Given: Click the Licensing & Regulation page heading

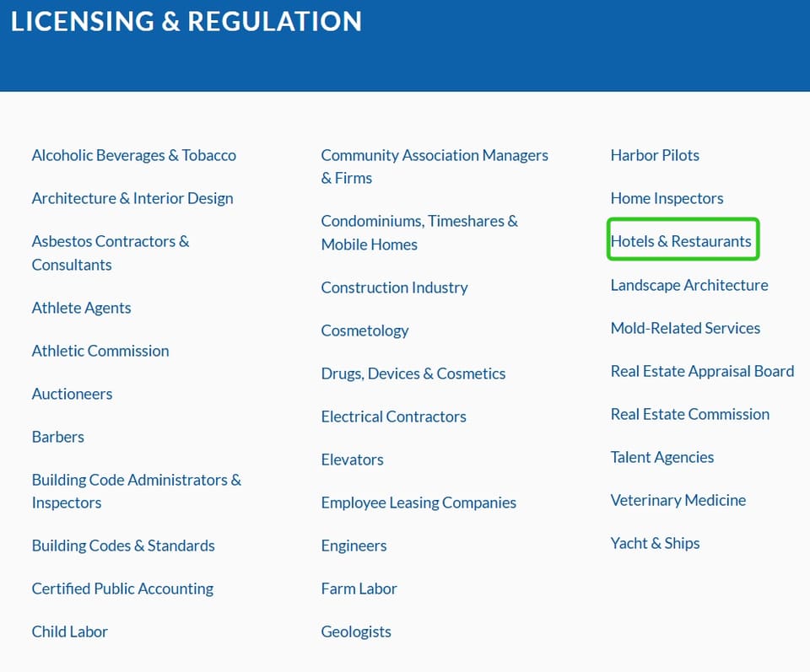Looking at the screenshot, I should point(186,22).
